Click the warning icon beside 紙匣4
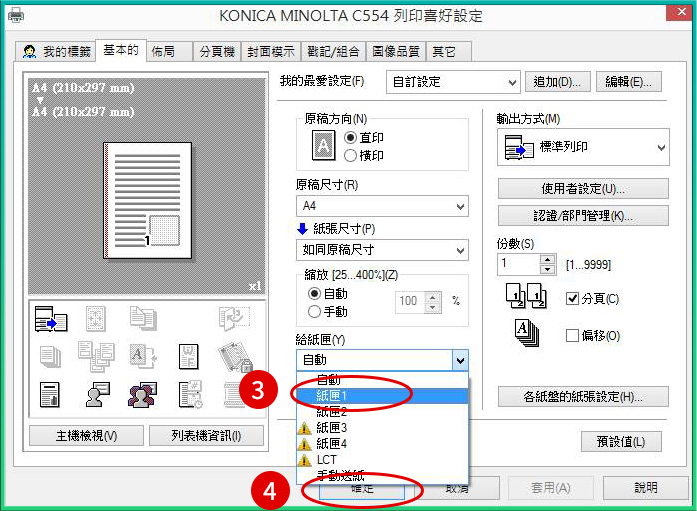Image resolution: width=697 pixels, height=511 pixels. click(x=304, y=444)
